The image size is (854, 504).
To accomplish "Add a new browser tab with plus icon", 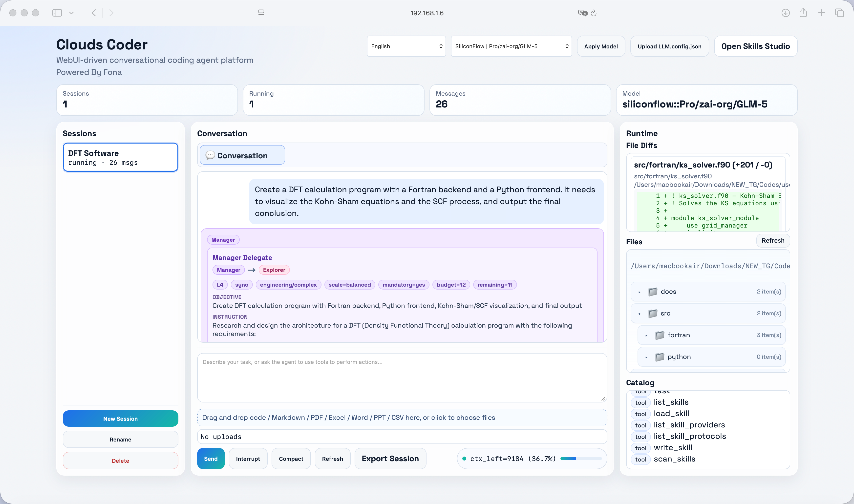I will 821,13.
